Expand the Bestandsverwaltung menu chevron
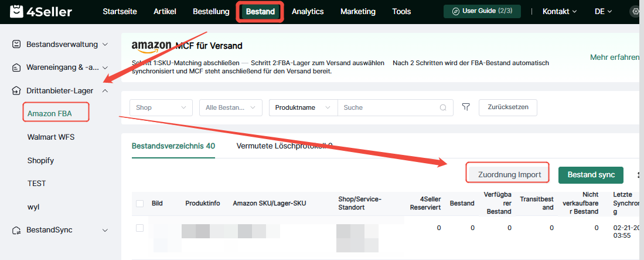This screenshot has height=260, width=644. (105, 44)
